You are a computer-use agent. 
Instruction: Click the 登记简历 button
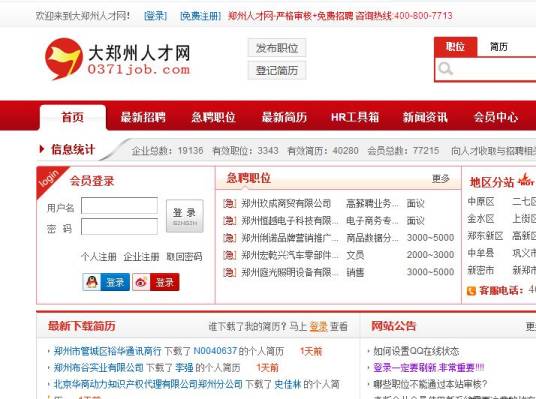[277, 70]
